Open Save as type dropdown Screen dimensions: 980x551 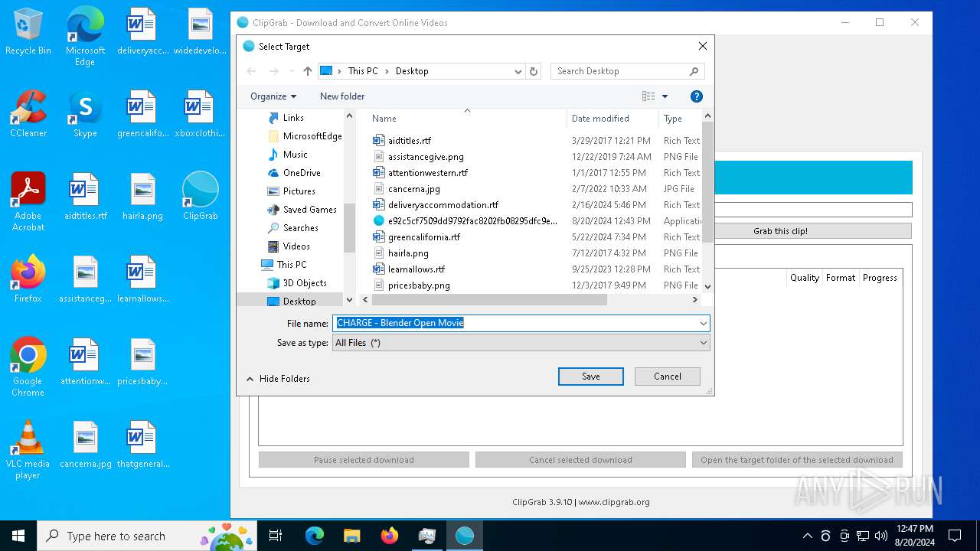point(521,343)
